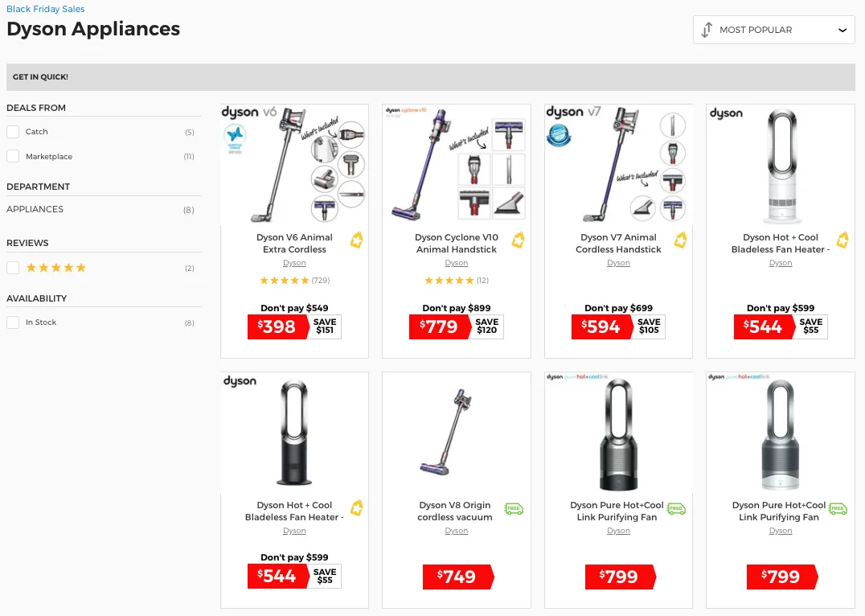
Task: Click the yellow badge icon on Dyson V6 Animal
Action: (x=356, y=240)
